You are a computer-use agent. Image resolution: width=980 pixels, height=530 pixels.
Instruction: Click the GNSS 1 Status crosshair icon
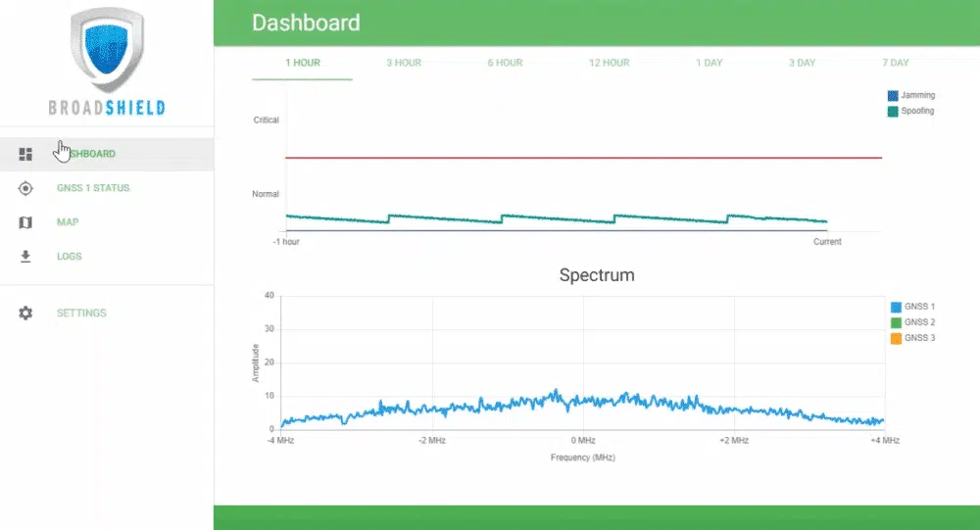26,188
